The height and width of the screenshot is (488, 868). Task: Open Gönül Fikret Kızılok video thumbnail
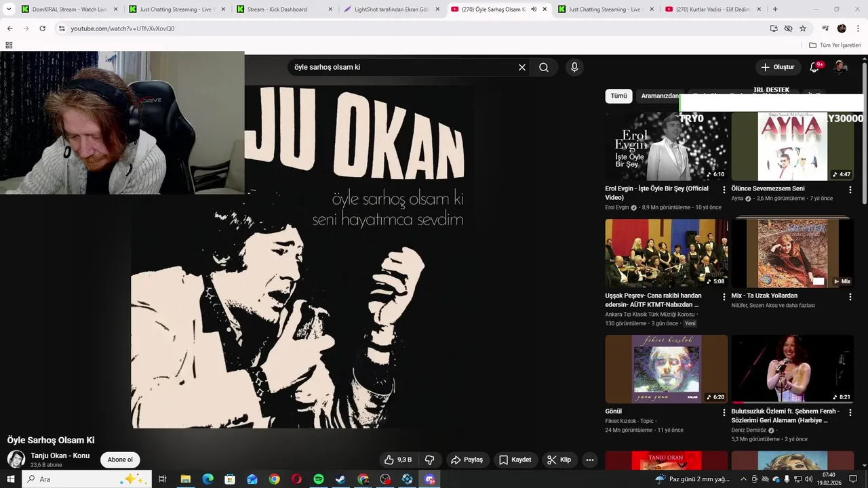667,369
